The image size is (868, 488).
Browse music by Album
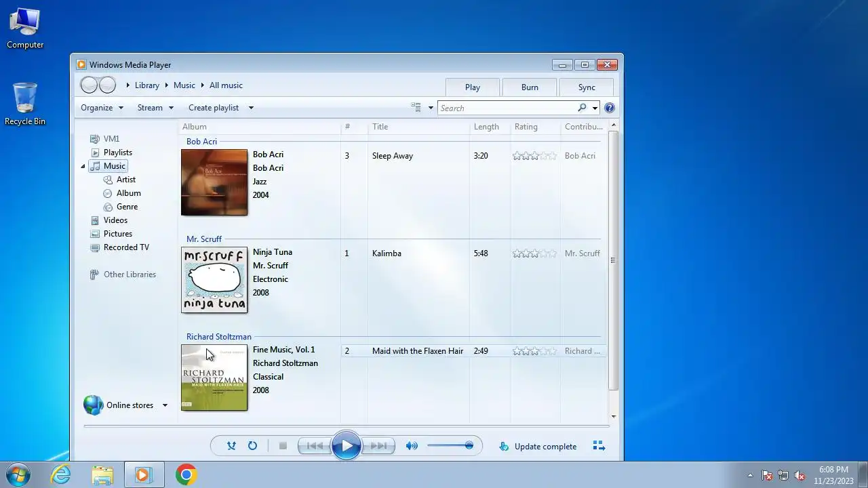[x=122, y=193]
